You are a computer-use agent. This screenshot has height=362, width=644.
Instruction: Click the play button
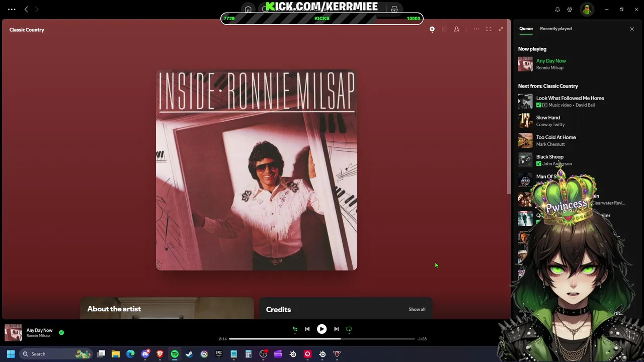[x=321, y=329]
